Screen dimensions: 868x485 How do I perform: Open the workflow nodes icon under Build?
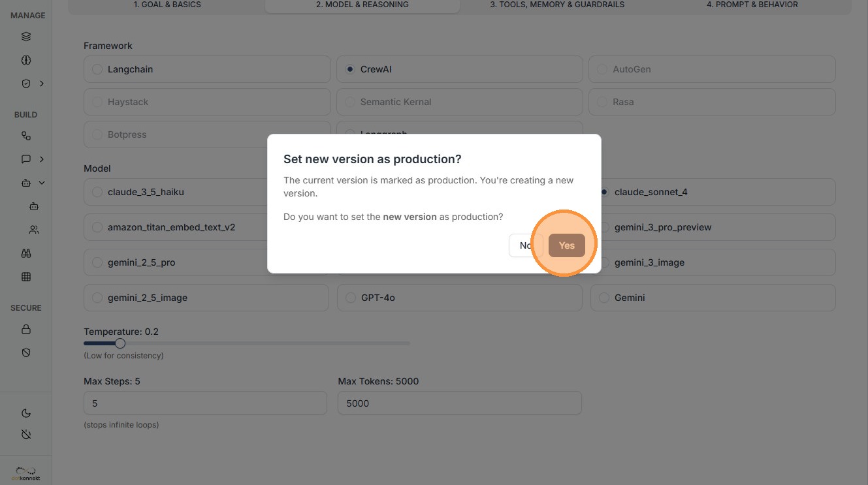click(x=26, y=136)
